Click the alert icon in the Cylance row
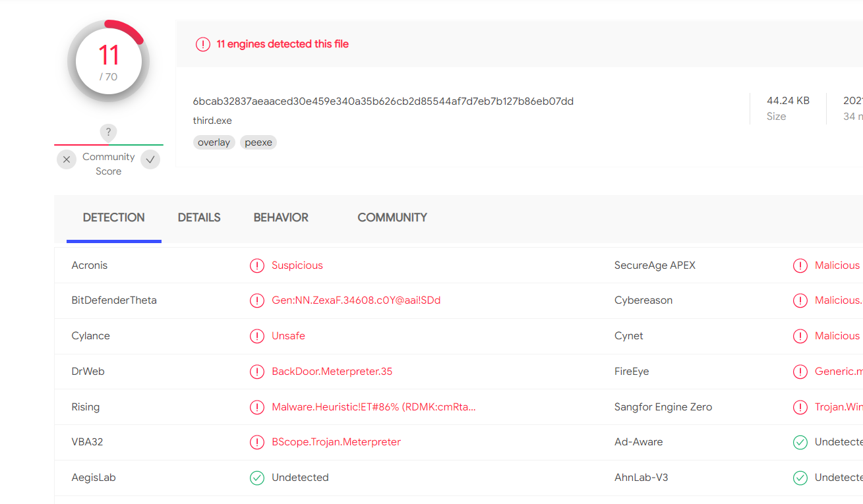This screenshot has width=863, height=504. [257, 336]
